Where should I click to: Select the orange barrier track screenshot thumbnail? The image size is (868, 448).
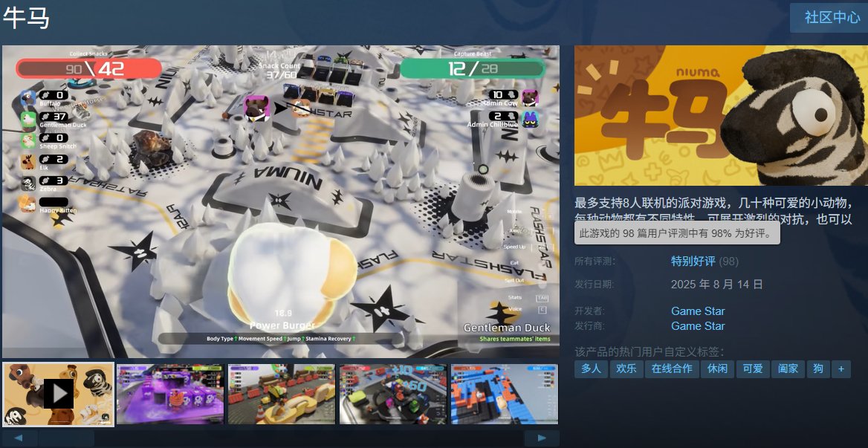281,394
